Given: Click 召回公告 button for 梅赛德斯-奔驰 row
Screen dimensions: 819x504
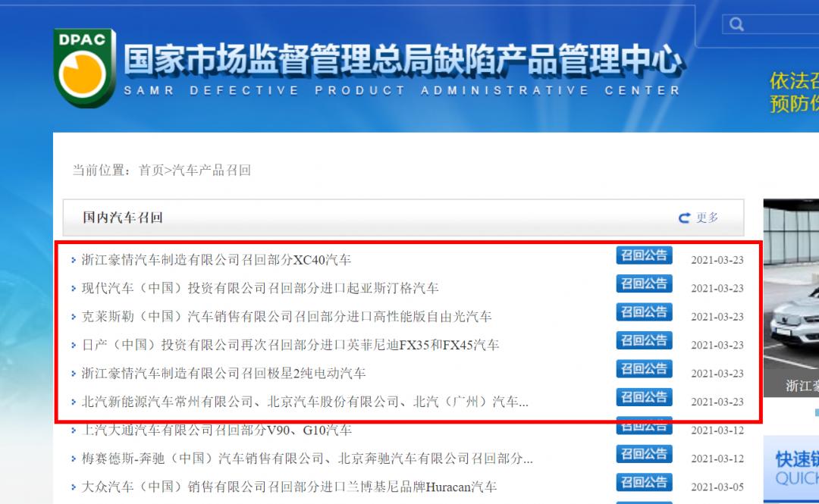Looking at the screenshot, I should click(644, 454).
